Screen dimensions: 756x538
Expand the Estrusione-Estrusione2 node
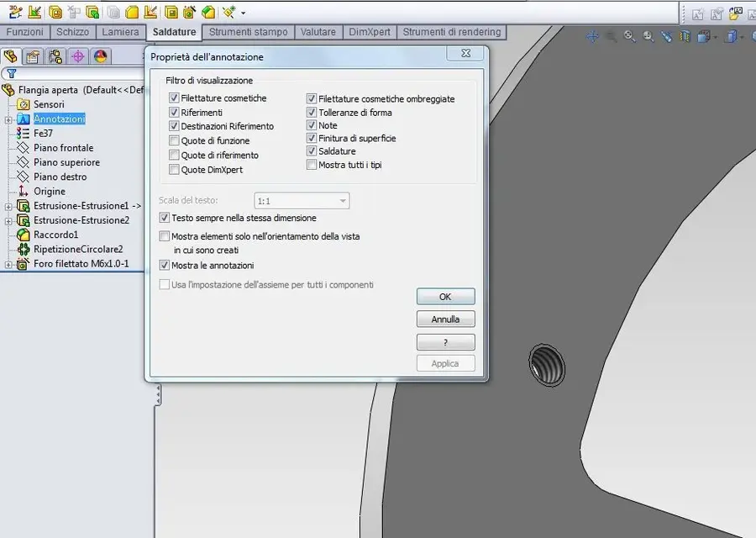8,221
